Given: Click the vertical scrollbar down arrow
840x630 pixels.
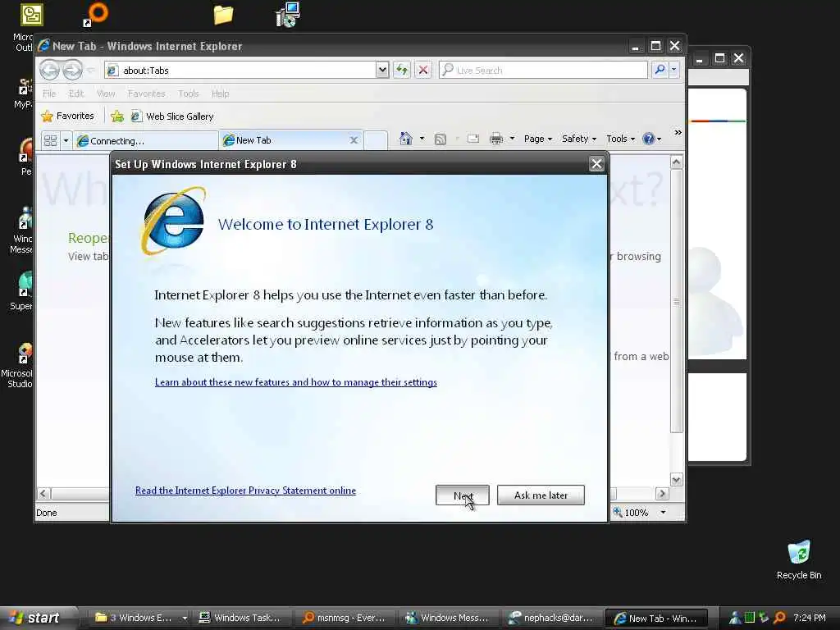Looking at the screenshot, I should [x=677, y=479].
